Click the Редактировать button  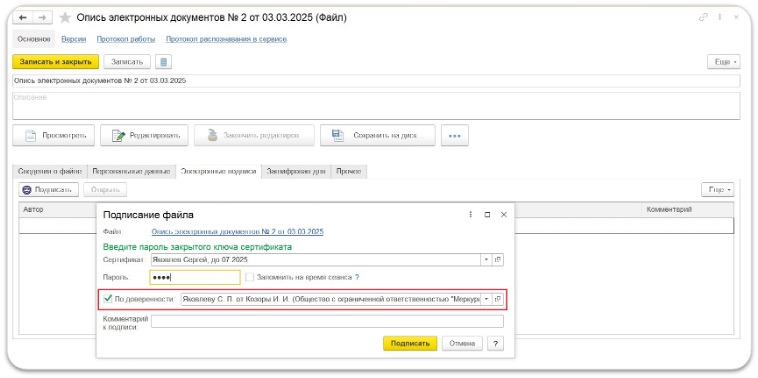pyautogui.click(x=144, y=136)
